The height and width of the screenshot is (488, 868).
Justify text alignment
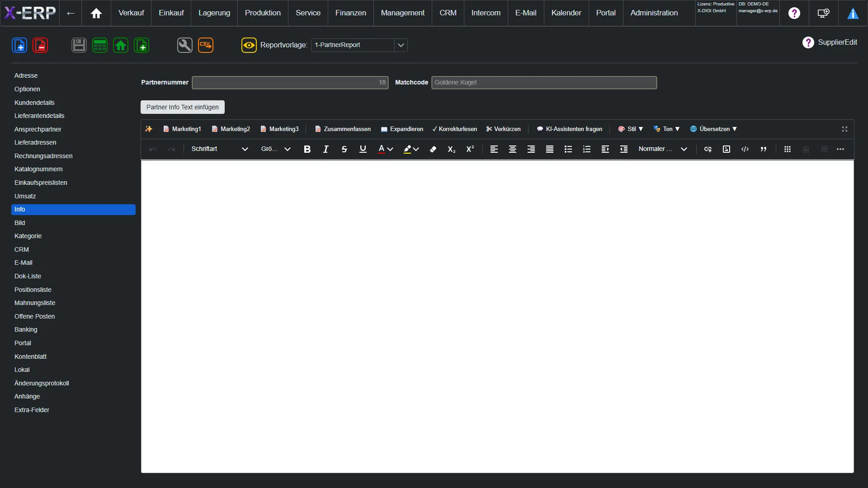[x=550, y=149]
